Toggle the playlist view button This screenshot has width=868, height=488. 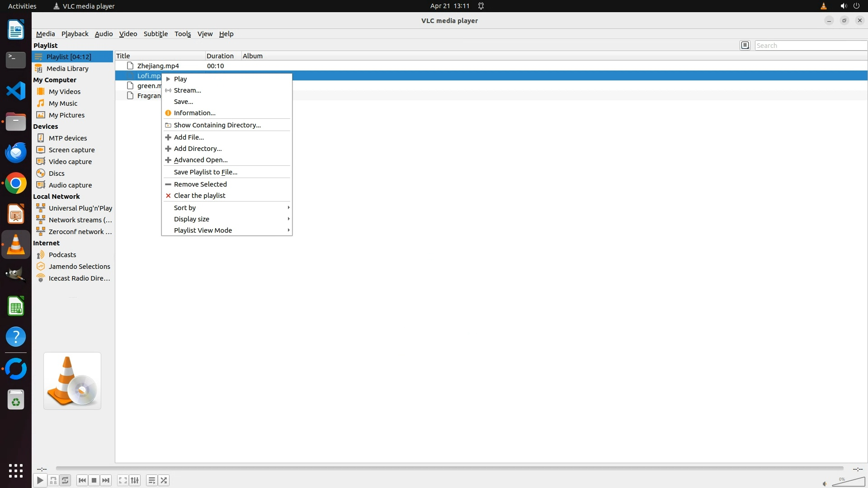pyautogui.click(x=152, y=480)
